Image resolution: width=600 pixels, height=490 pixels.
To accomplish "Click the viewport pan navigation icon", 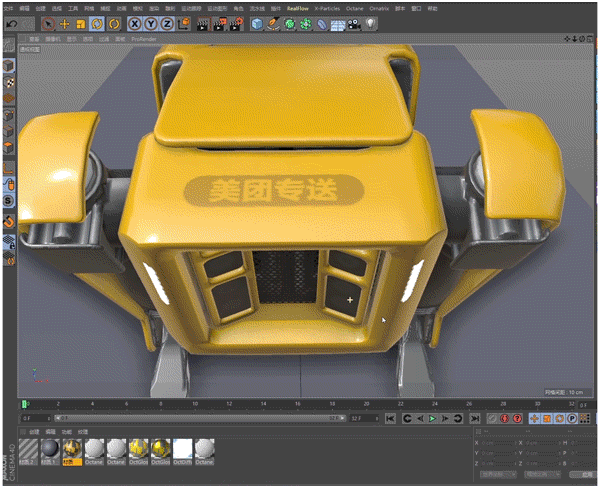I will click(567, 39).
